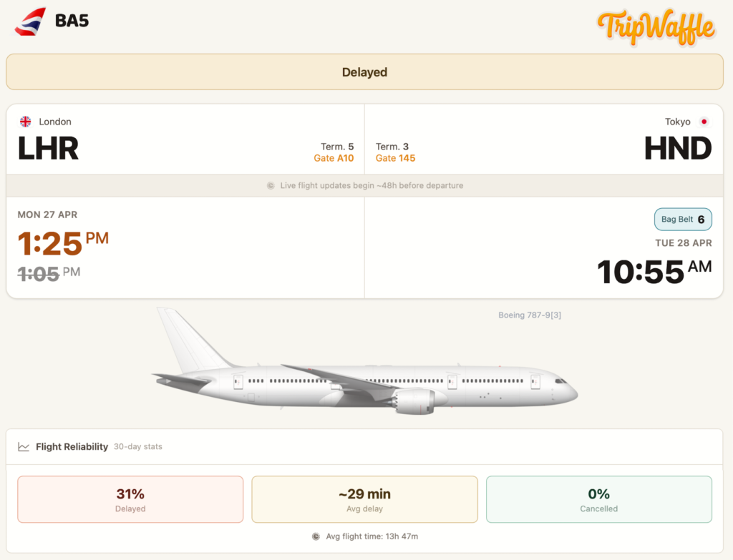The image size is (733, 560).
Task: Select the Bag Belt 6 badge
Action: pyautogui.click(x=683, y=220)
